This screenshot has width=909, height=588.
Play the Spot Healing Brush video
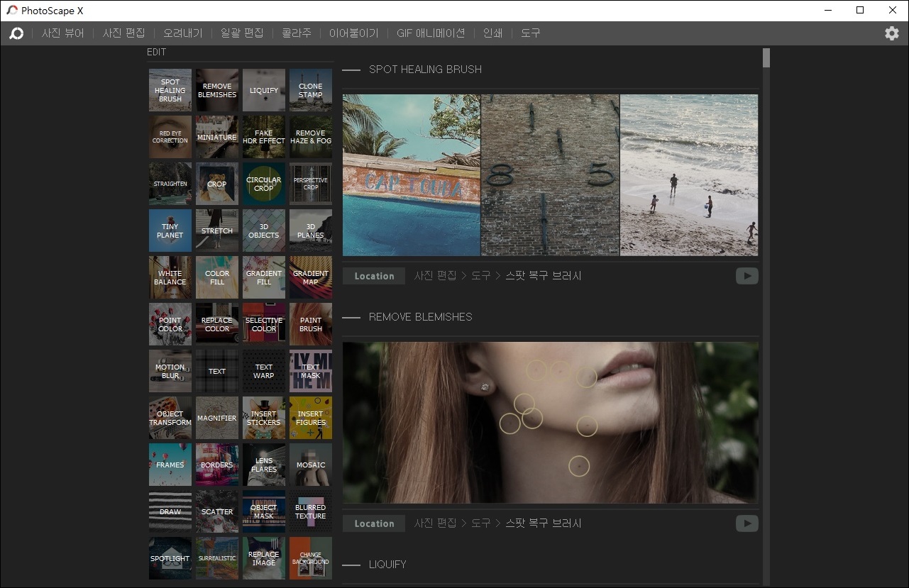click(x=747, y=276)
